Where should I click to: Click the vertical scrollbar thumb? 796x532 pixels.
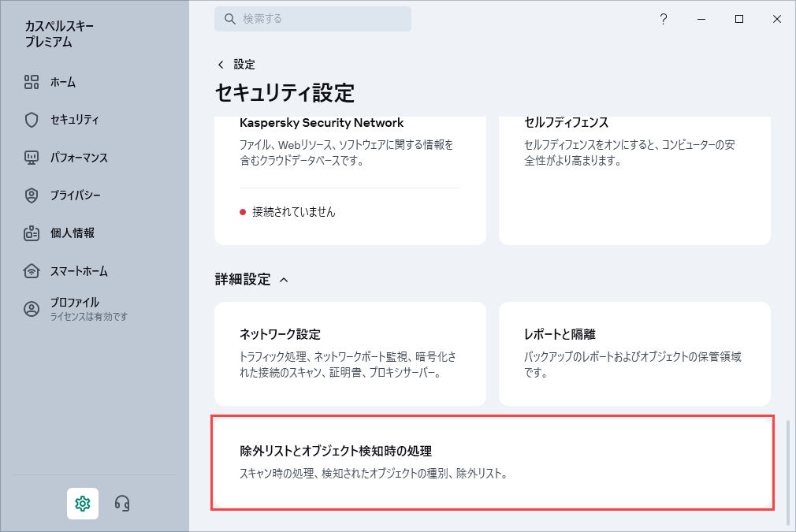(788, 472)
